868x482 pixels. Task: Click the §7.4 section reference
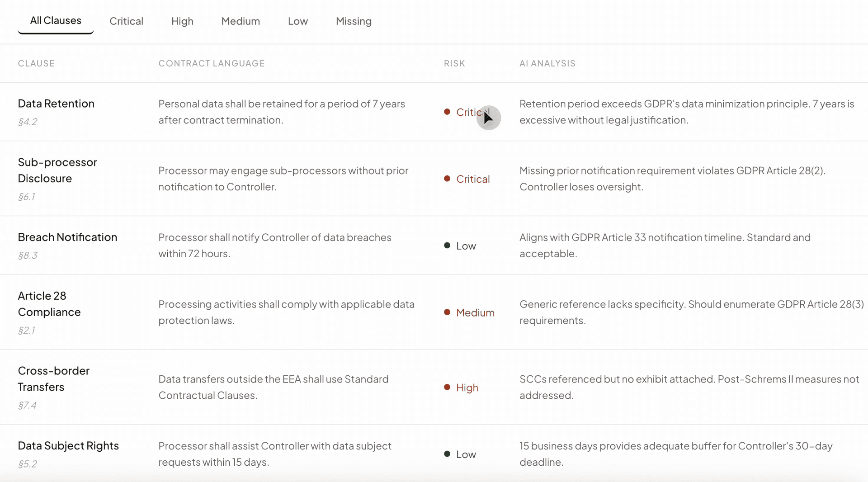click(27, 406)
